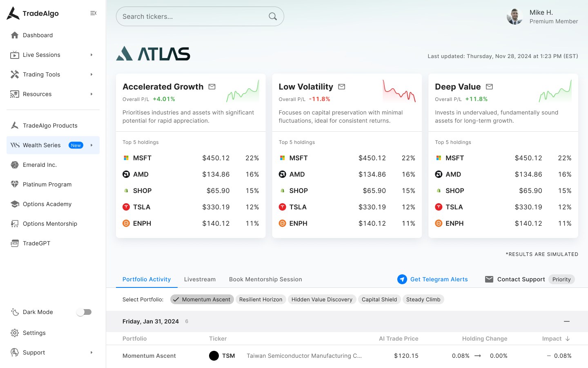588x368 pixels.
Task: Click the envelope icon beside Deep Value
Action: (489, 87)
